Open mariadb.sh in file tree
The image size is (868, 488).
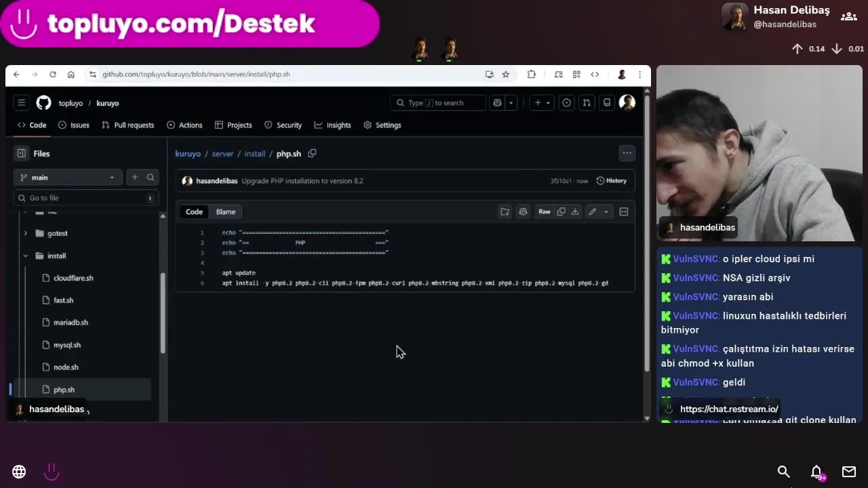tap(71, 323)
